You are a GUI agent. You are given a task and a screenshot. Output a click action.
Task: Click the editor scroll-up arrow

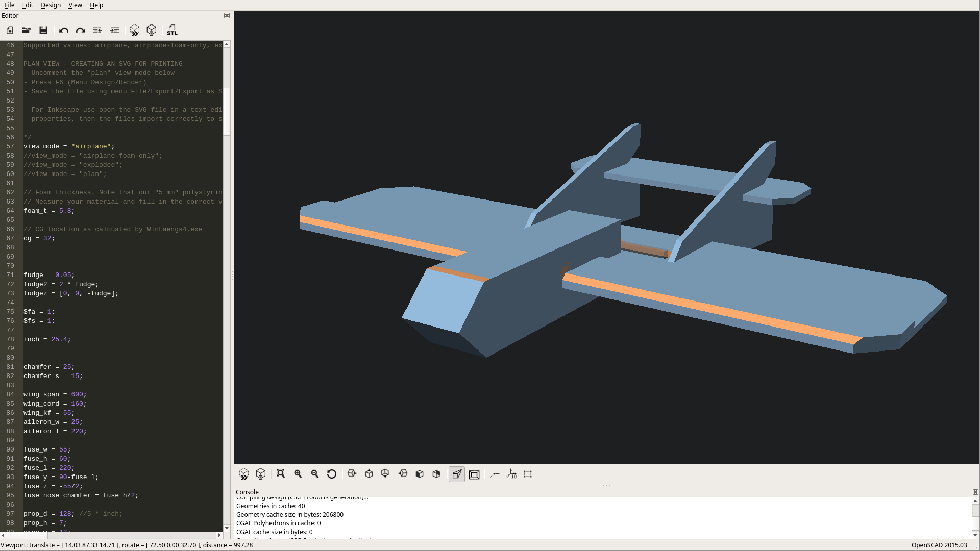[227, 45]
